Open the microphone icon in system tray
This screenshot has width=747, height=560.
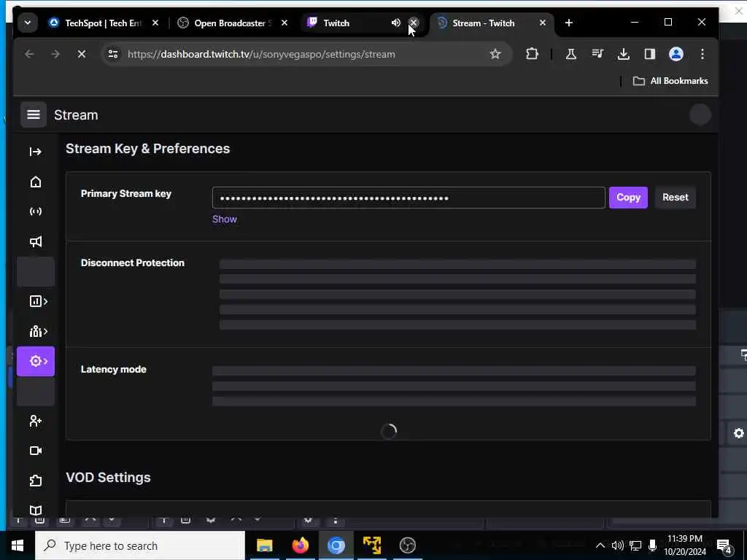pos(653,545)
